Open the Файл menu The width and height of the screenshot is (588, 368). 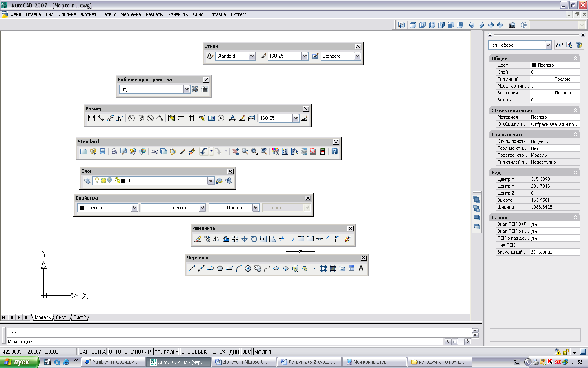coord(16,14)
